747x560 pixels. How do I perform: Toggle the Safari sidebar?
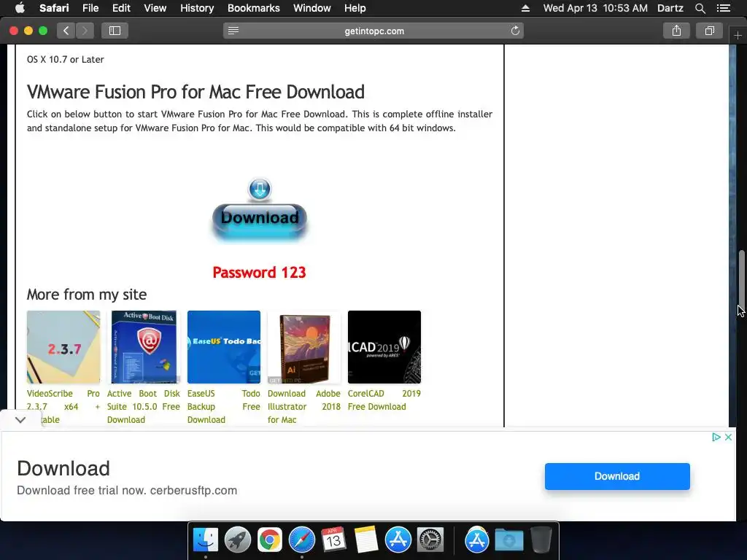pos(115,31)
